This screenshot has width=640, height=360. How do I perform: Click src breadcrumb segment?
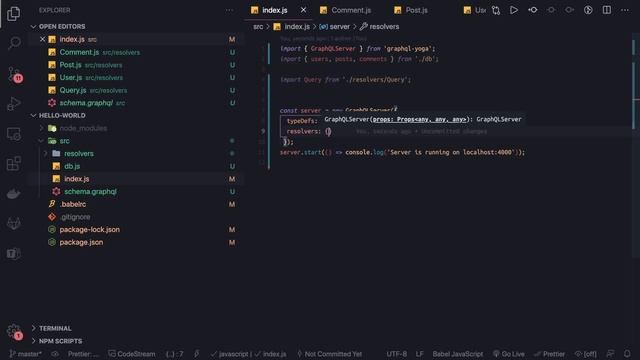258,27
